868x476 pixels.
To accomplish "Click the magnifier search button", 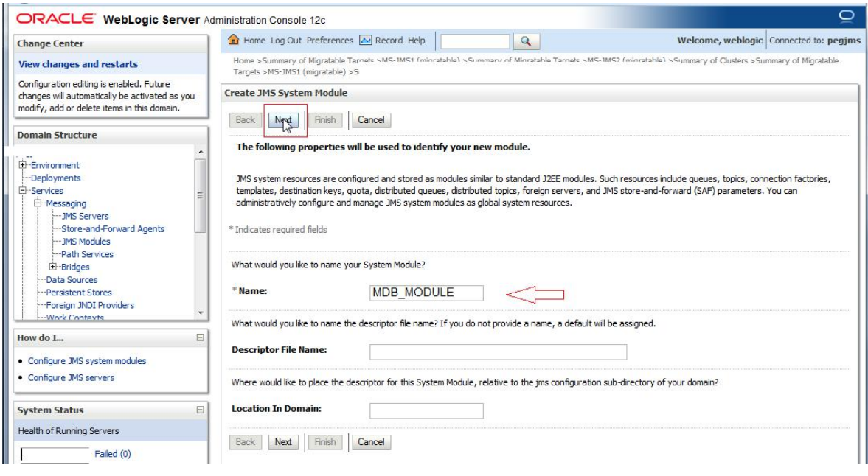I will pyautogui.click(x=526, y=41).
